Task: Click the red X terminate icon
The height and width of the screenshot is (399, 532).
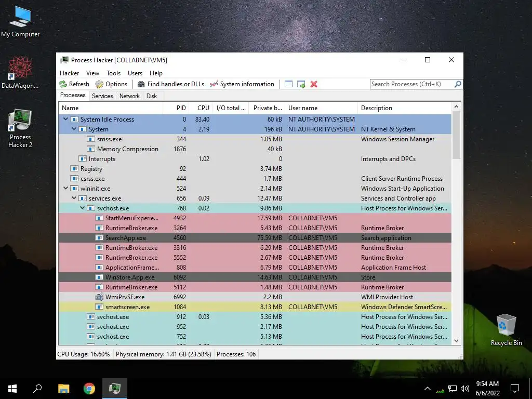Action: tap(314, 84)
